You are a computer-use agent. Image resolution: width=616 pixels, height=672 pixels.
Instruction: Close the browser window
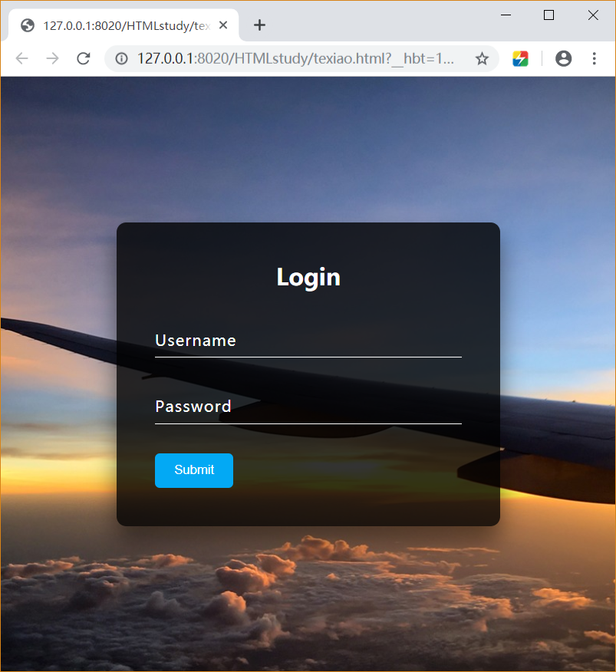click(593, 15)
